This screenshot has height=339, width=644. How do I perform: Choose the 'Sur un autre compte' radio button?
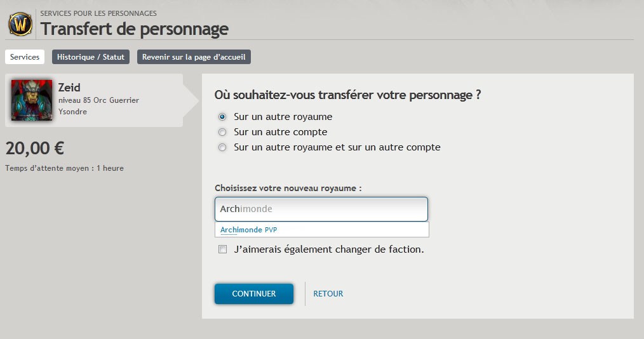[222, 132]
